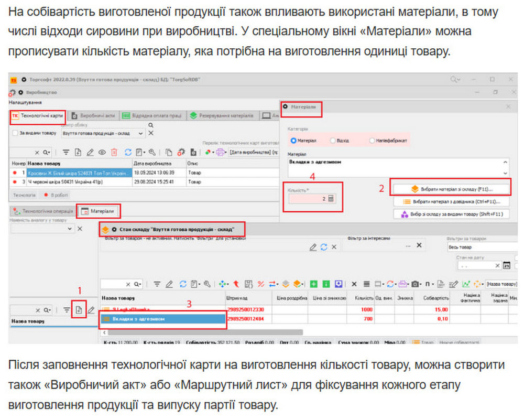524x420 pixels.
Task: Click the add new material document icon
Action: point(79,310)
